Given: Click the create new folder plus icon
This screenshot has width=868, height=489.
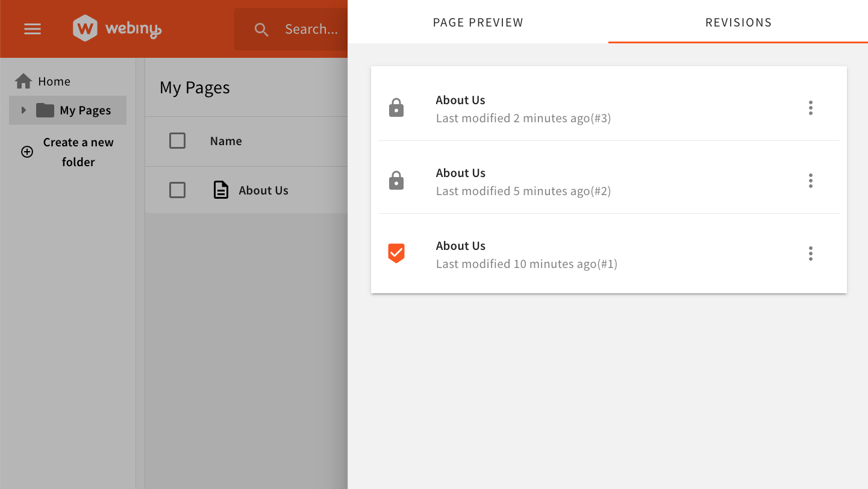Looking at the screenshot, I should click(x=27, y=151).
